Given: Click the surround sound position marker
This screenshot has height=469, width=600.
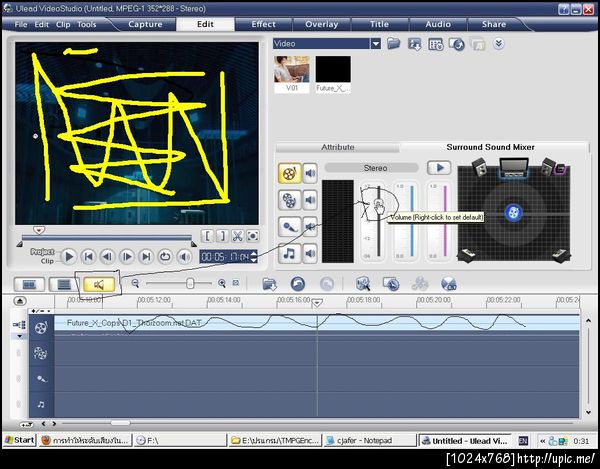Looking at the screenshot, I should click(x=514, y=213).
